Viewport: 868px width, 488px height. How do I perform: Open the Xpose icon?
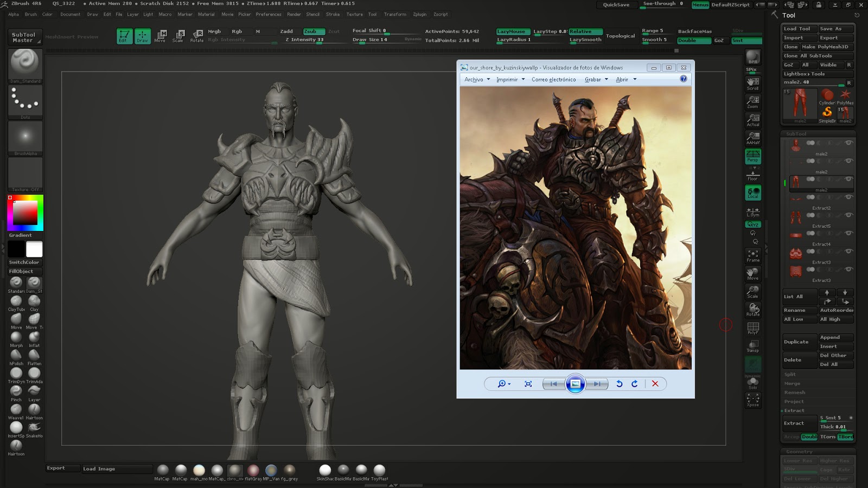pos(753,400)
